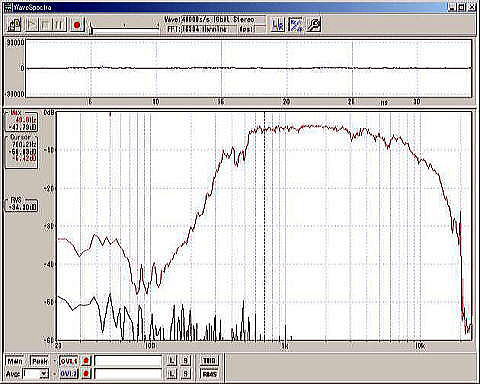The image size is (480, 384).
Task: Click the L load button for overlay 1
Action: (172, 361)
